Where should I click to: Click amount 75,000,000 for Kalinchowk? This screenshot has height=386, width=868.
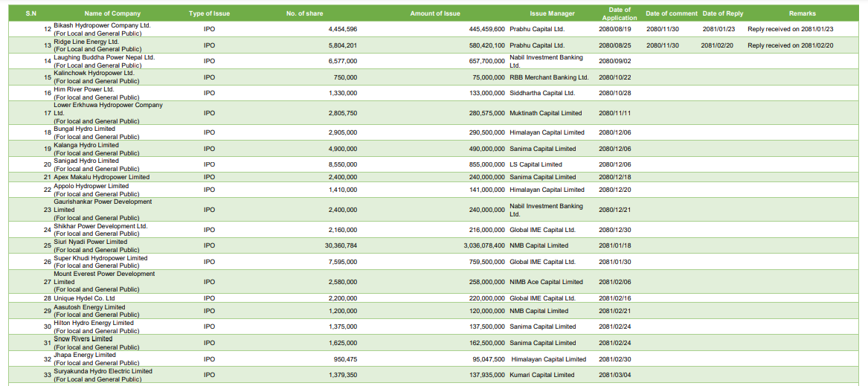pyautogui.click(x=488, y=77)
